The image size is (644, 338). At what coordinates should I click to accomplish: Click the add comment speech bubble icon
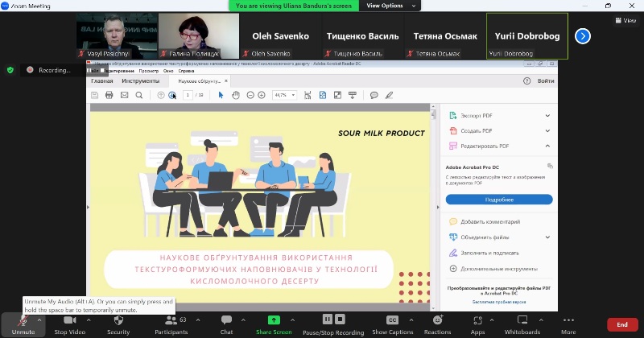click(374, 95)
